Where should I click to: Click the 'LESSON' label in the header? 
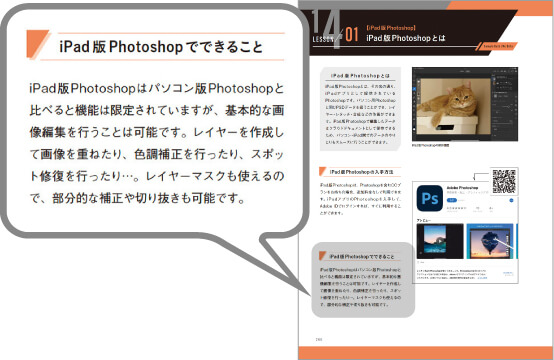click(323, 39)
